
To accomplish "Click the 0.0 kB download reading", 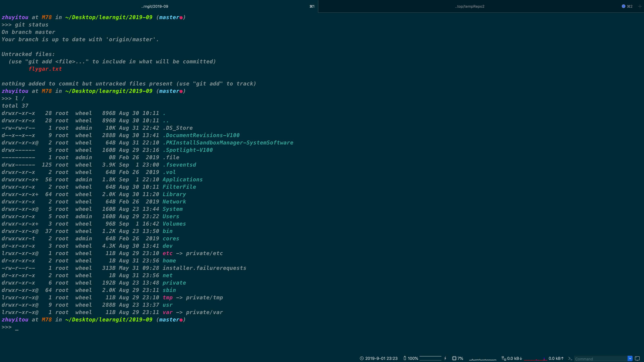I will pyautogui.click(x=515, y=358).
